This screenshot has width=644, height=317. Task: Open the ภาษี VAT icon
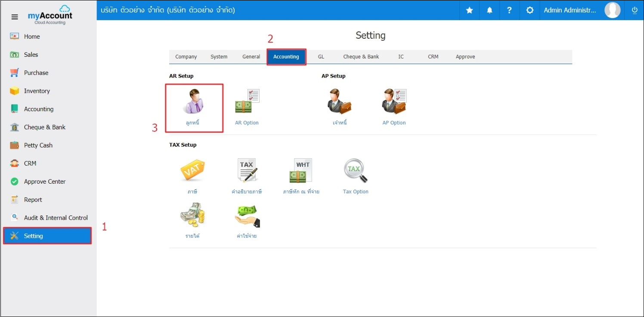click(x=192, y=170)
